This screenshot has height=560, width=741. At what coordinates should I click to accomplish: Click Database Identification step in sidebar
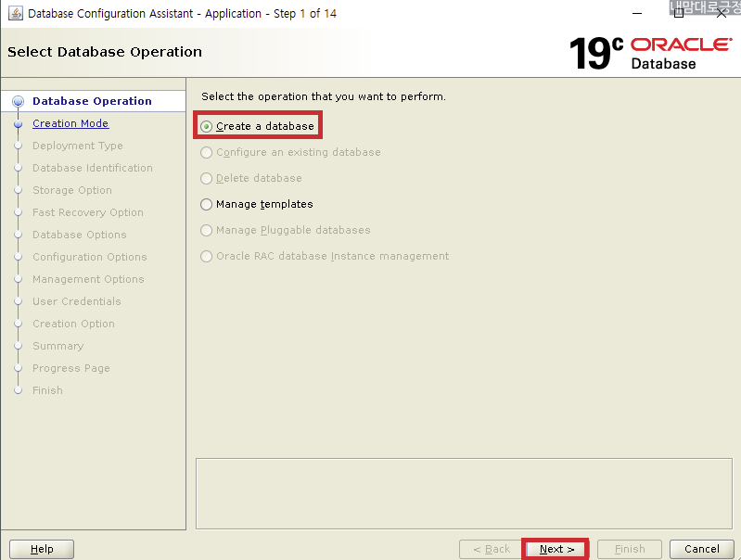click(x=93, y=168)
